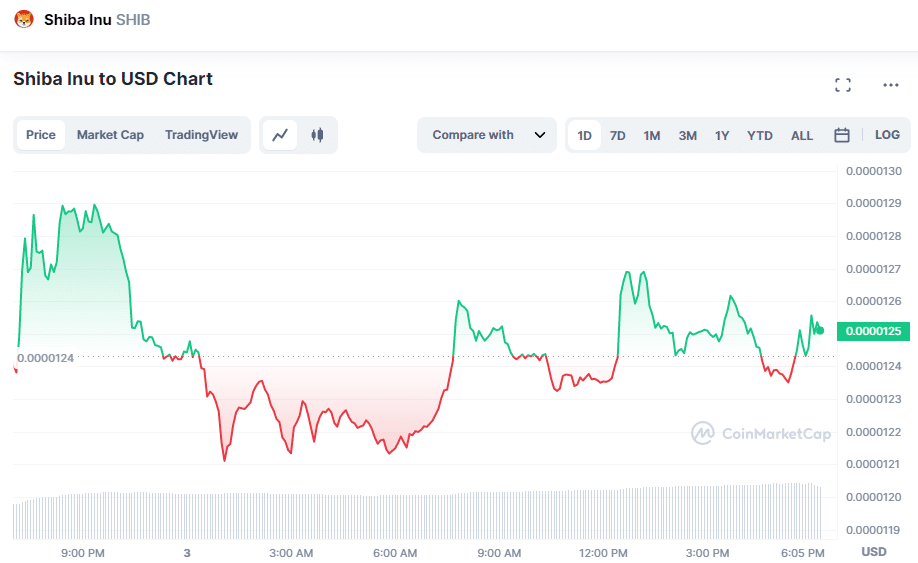Open the three-dots more options menu
The height and width of the screenshot is (563, 918).
890,85
